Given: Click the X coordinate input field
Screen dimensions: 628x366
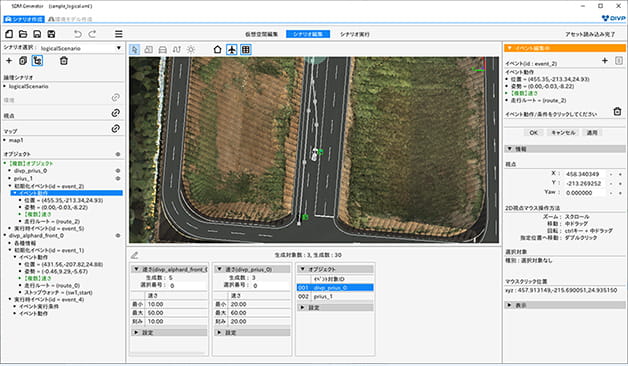Looking at the screenshot, I should [585, 174].
